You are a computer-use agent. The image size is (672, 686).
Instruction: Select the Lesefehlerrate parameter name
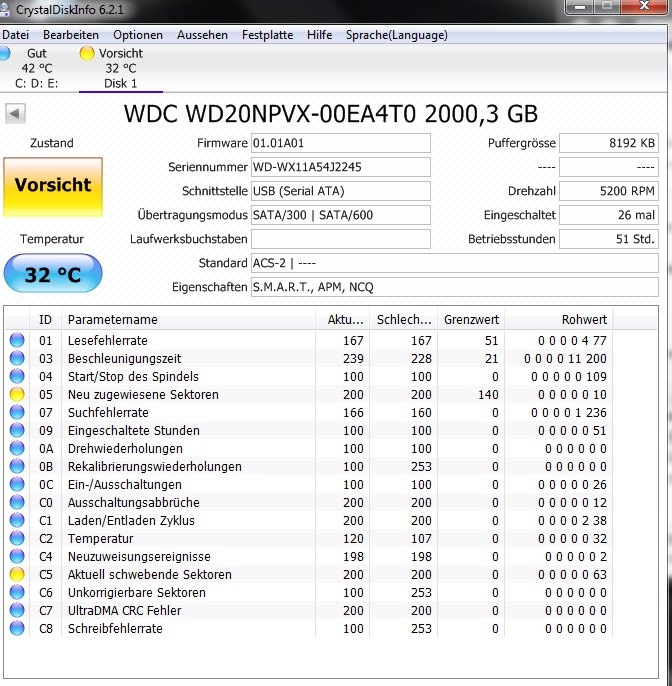(x=108, y=340)
